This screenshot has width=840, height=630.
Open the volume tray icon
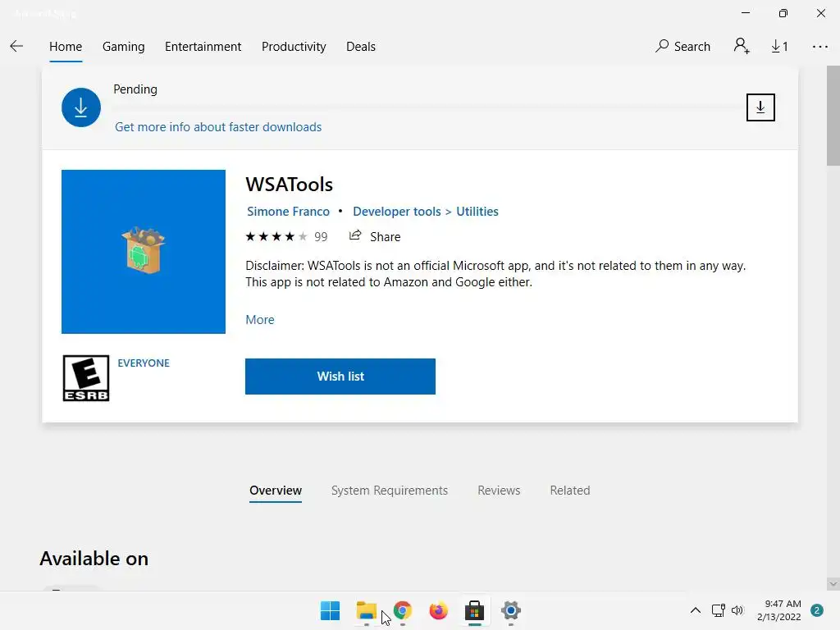(x=737, y=610)
